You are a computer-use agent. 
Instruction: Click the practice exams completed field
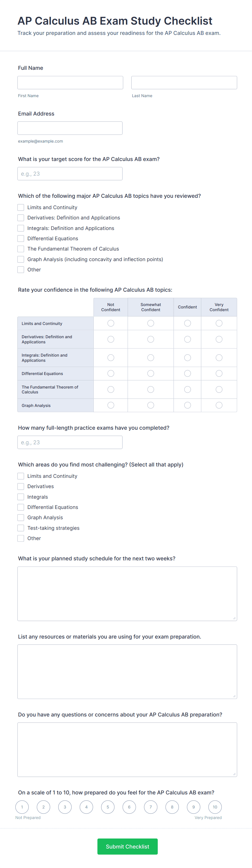pos(70,442)
